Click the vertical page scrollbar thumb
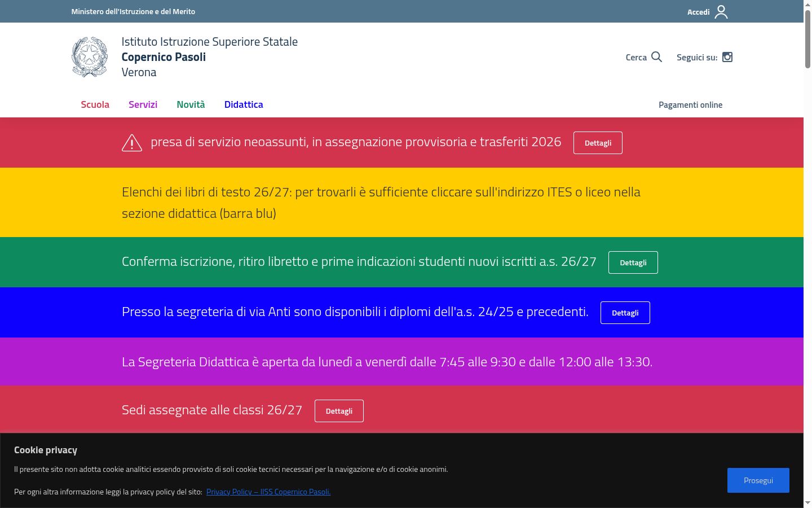812x508 pixels. point(807,40)
